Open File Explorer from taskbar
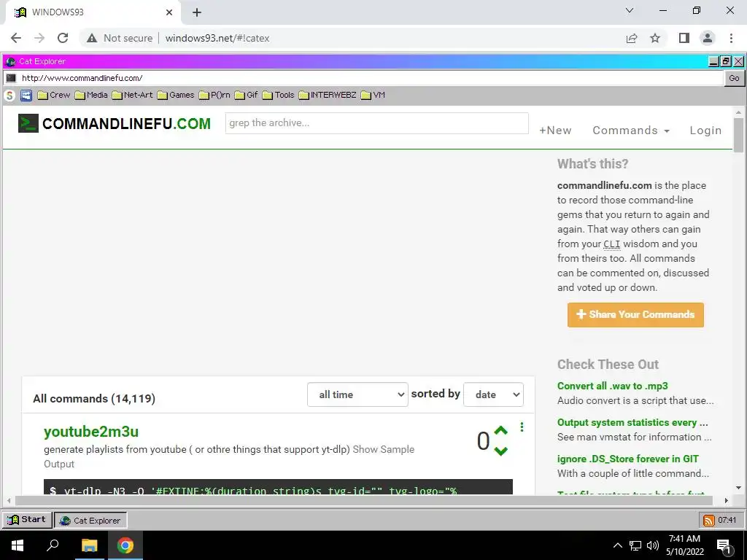 tap(89, 545)
